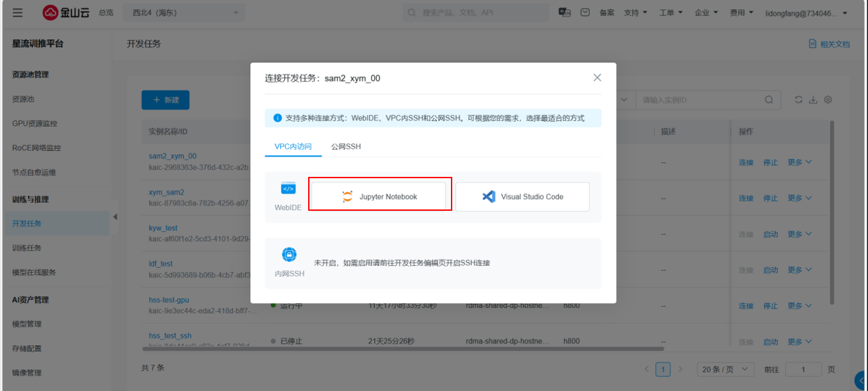Click the refresh list icon

[x=800, y=100]
